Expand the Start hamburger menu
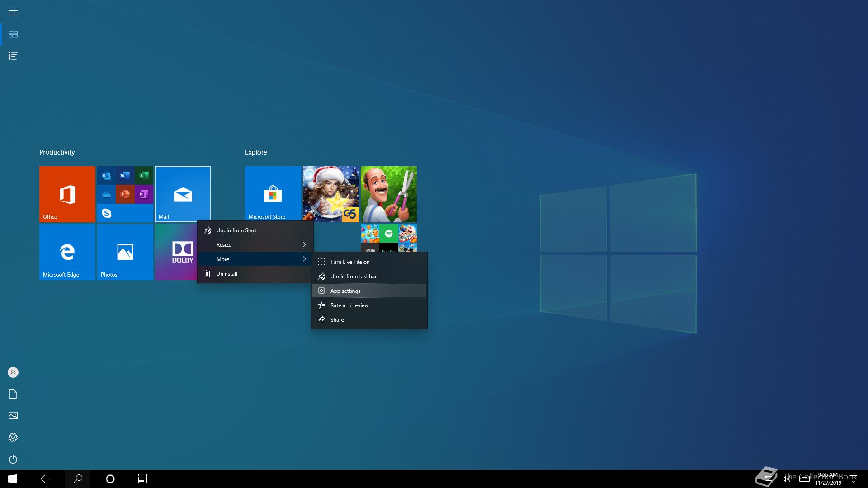The width and height of the screenshot is (868, 488). (13, 13)
